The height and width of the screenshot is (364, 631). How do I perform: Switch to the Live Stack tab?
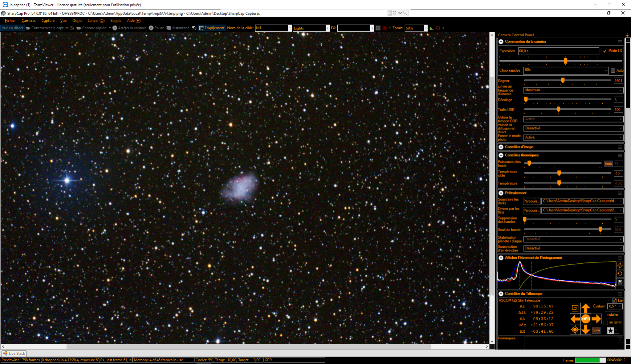pyautogui.click(x=14, y=354)
